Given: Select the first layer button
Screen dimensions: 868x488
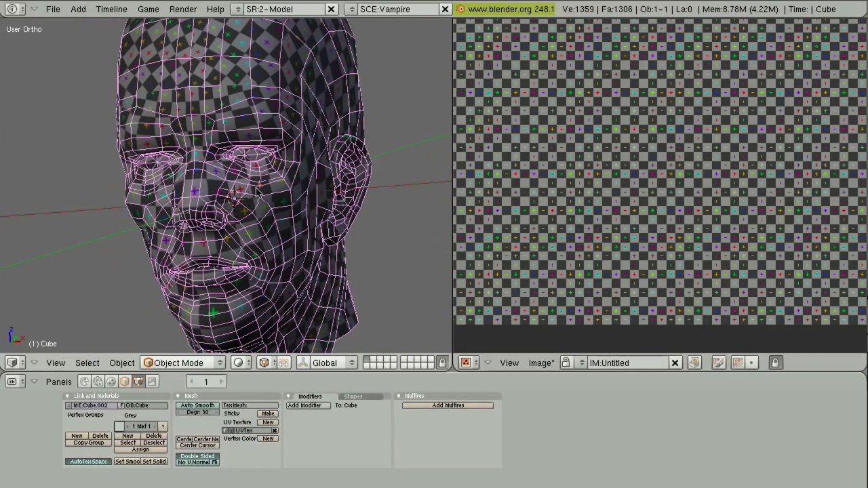Looking at the screenshot, I should point(367,359).
